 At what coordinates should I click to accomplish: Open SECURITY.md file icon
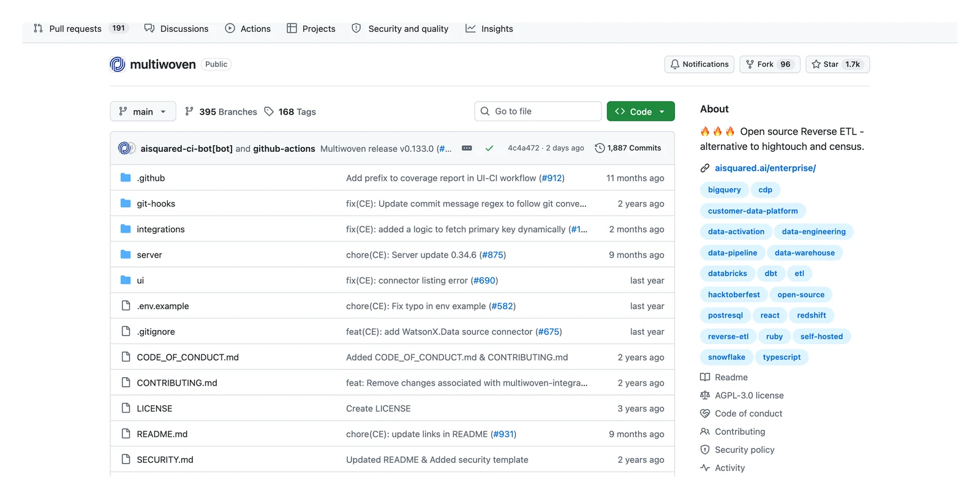click(126, 459)
